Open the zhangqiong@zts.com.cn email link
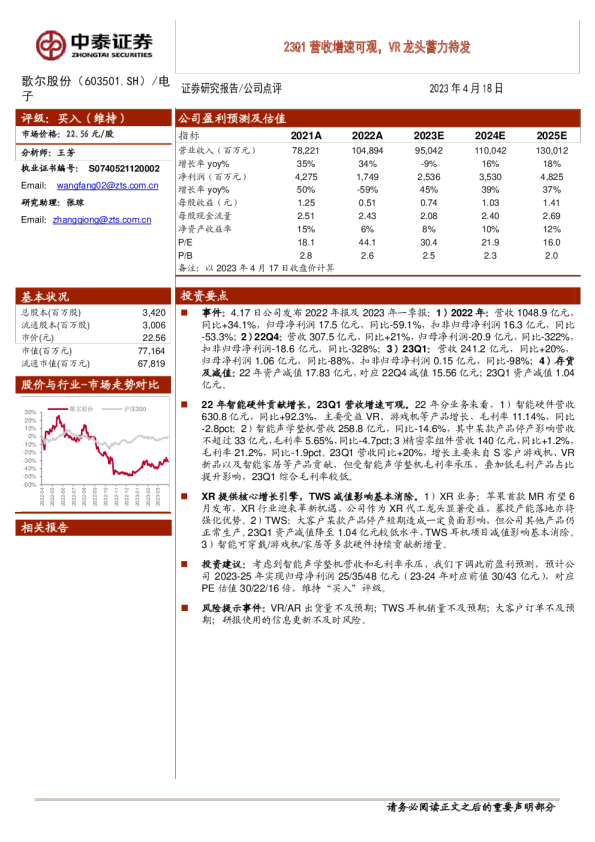This screenshot has width=595, height=842. pos(102,220)
